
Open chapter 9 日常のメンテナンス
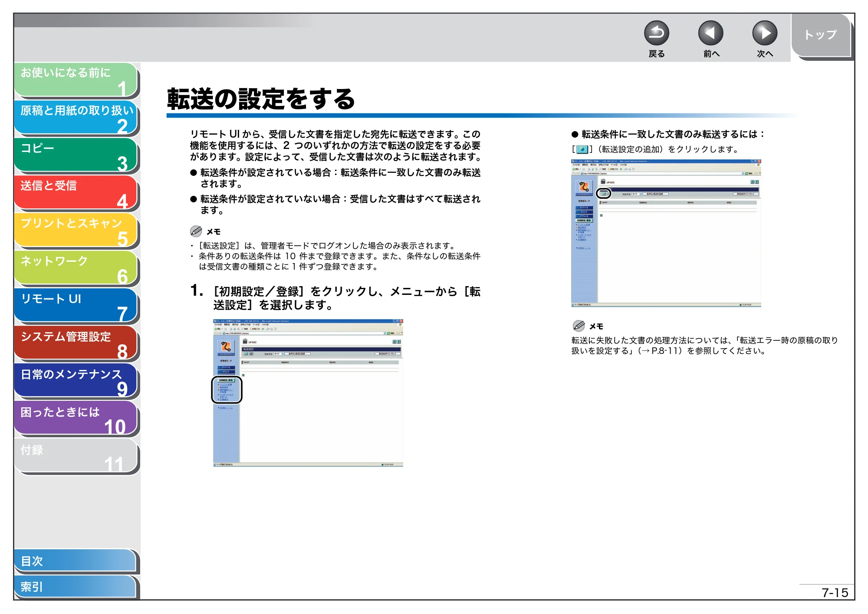point(76,381)
